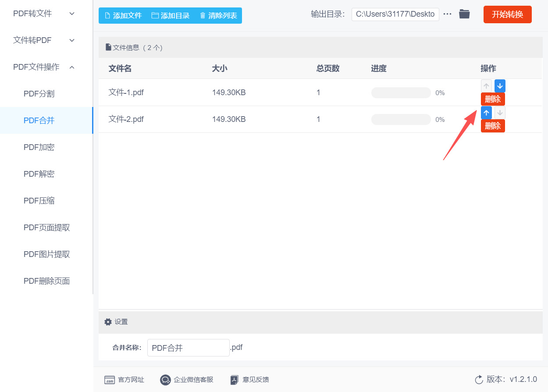The image size is (548, 392).
Task: Move 文件-1.pdf down with arrow
Action: [500, 86]
